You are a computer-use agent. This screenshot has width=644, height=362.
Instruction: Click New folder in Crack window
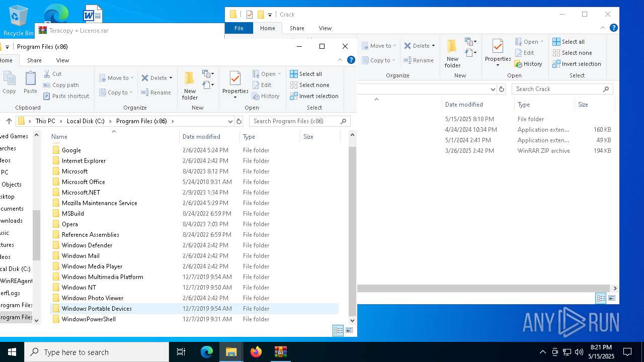452,53
